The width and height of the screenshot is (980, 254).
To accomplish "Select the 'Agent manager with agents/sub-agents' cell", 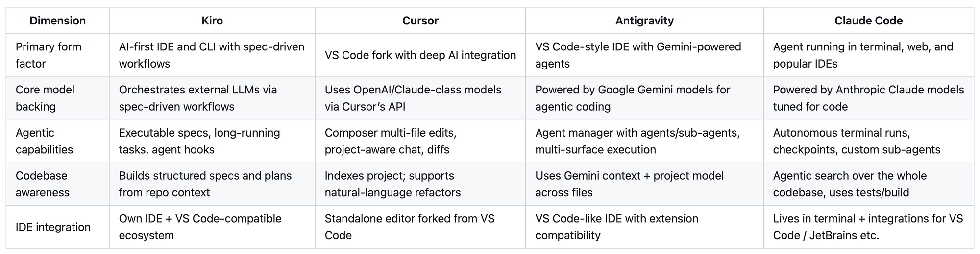I will [x=644, y=141].
